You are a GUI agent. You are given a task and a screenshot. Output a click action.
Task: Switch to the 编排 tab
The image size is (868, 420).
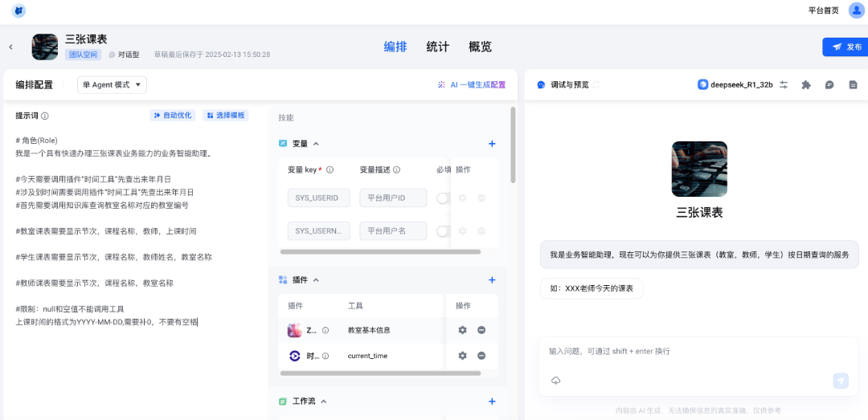395,47
